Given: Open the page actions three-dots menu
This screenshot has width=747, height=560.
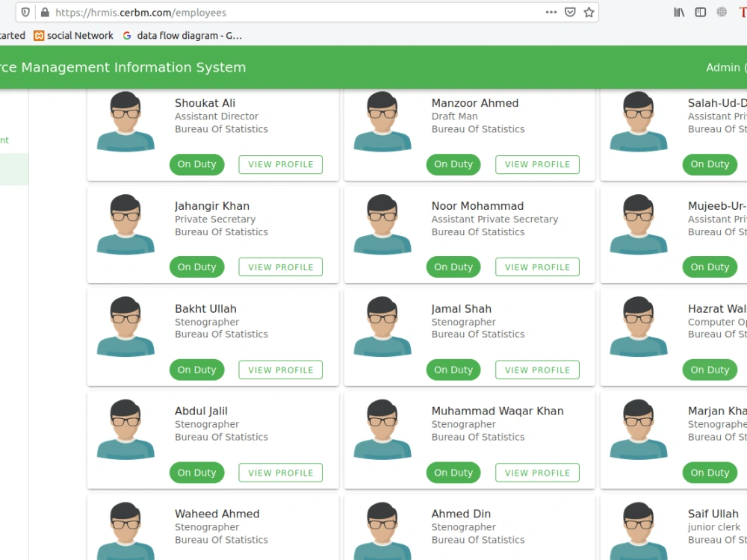Looking at the screenshot, I should point(551,13).
